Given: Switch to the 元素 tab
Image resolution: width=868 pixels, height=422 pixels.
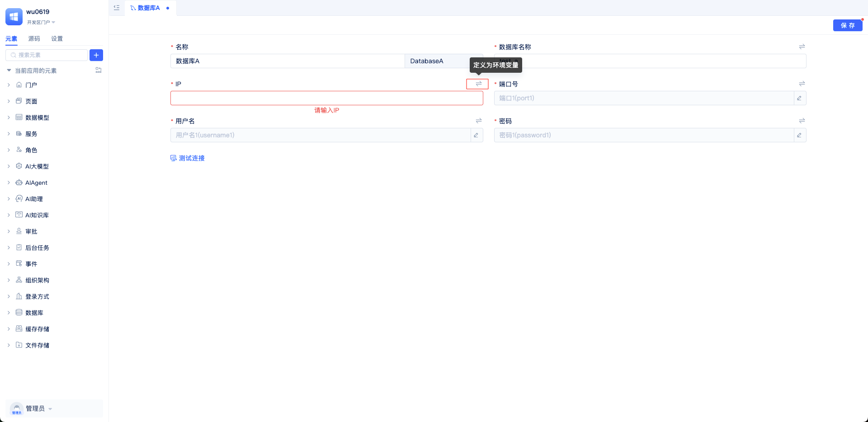Looking at the screenshot, I should (x=11, y=38).
